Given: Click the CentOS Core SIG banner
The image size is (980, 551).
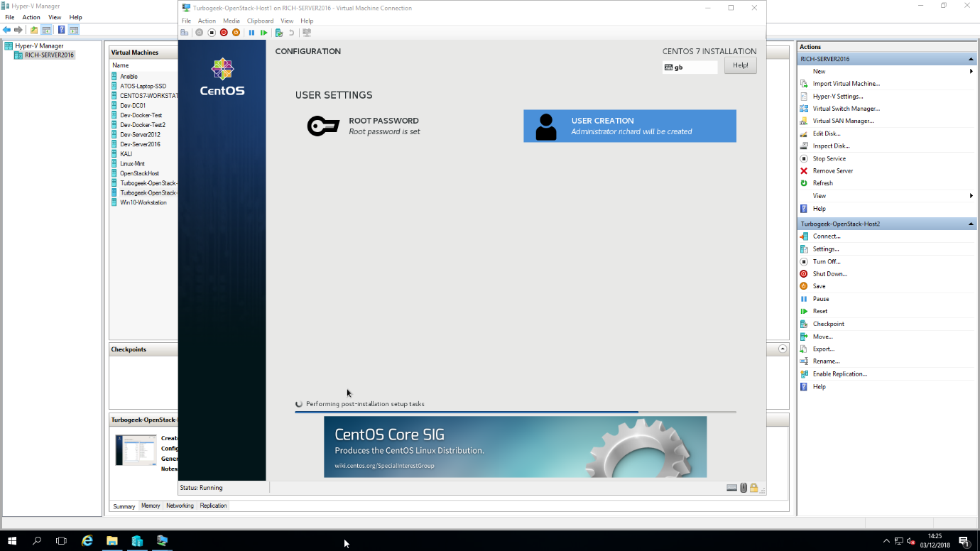Looking at the screenshot, I should 516,447.
